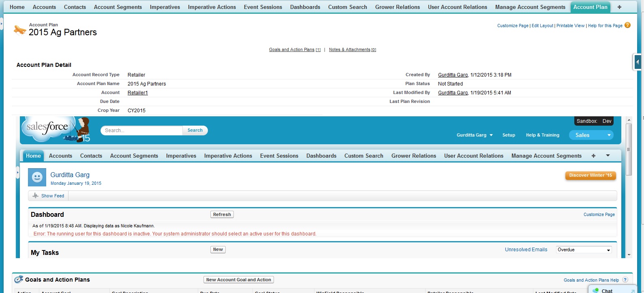Open the embedded Custom Search tab

click(364, 156)
